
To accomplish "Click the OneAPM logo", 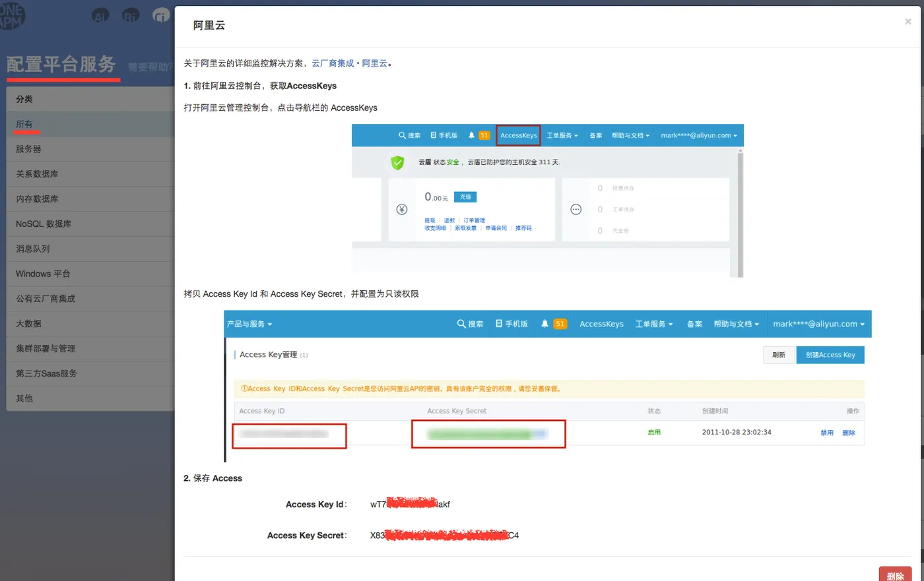I will tap(12, 16).
